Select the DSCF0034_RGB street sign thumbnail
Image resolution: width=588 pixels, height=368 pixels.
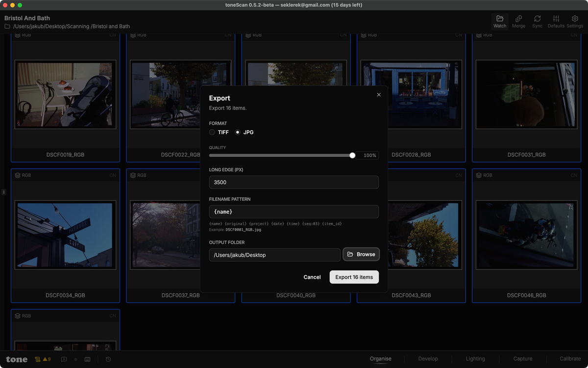(x=65, y=235)
